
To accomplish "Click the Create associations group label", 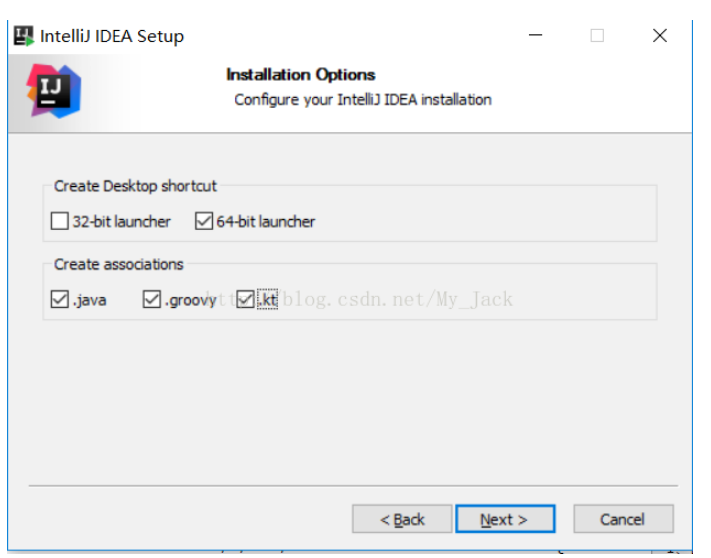I will [x=119, y=264].
